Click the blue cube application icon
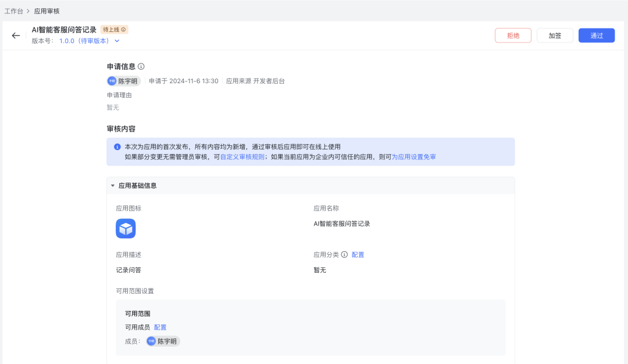Viewport: 628px width, 364px height. [x=126, y=229]
